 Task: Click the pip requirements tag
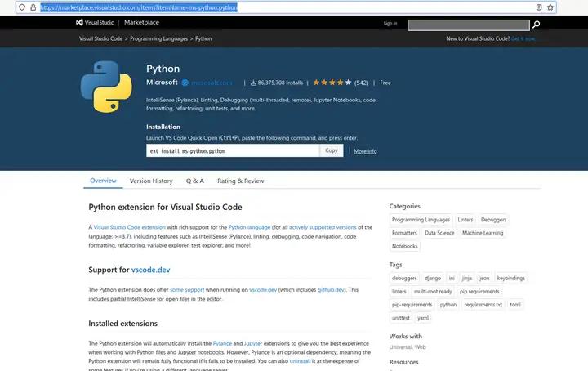479,292
